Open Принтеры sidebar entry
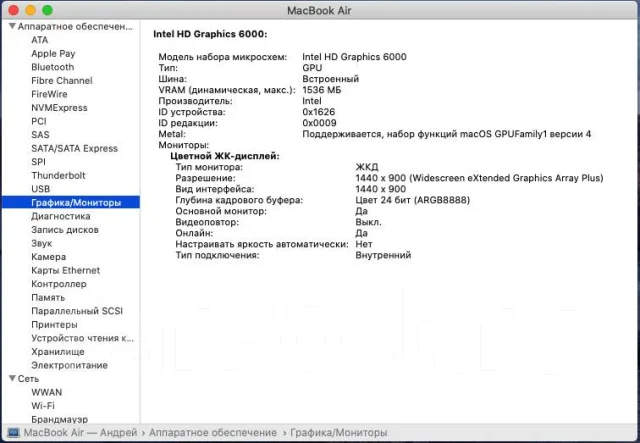 54,325
